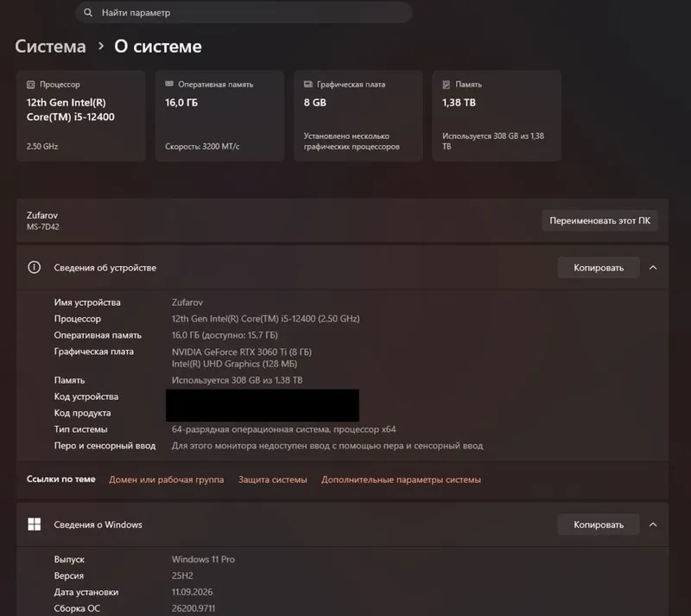Select the Intel(R) UHD Graphics (128 МБ) text

pyautogui.click(x=234, y=364)
